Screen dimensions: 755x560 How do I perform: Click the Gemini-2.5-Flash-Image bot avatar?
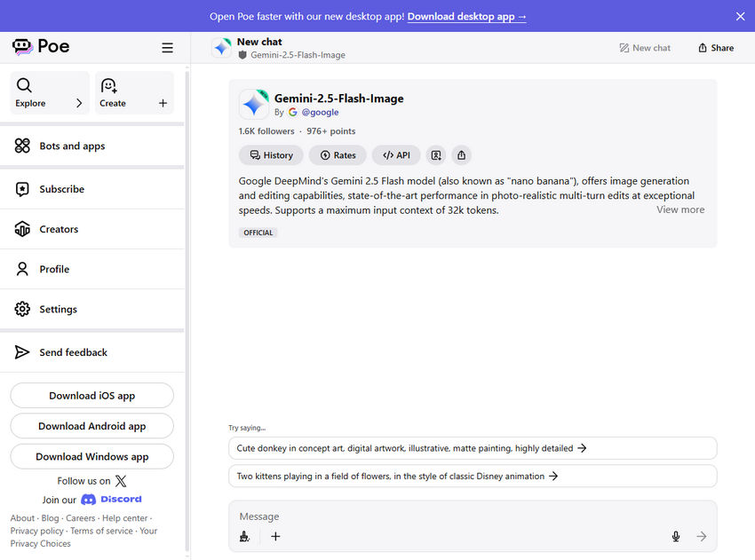(x=254, y=105)
